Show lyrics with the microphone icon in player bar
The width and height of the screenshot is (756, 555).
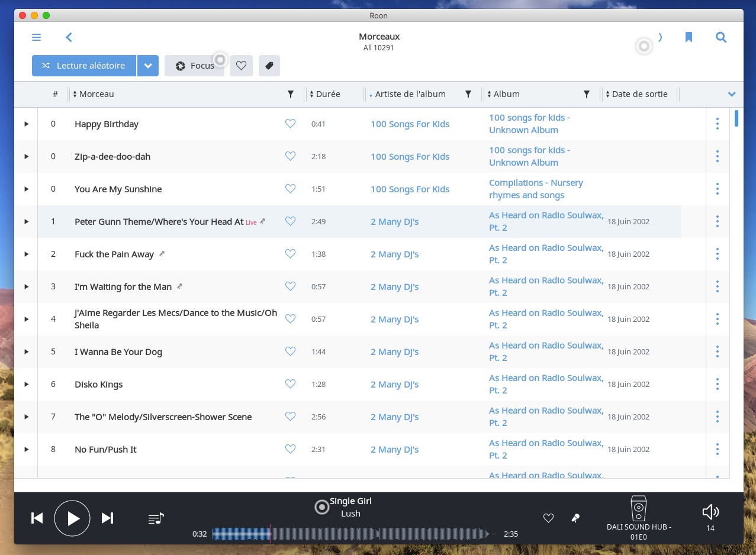click(x=575, y=518)
